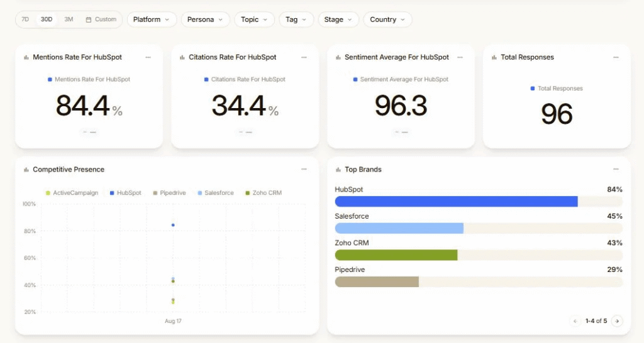Select the 30D time range
The width and height of the screenshot is (644, 343).
pyautogui.click(x=47, y=19)
